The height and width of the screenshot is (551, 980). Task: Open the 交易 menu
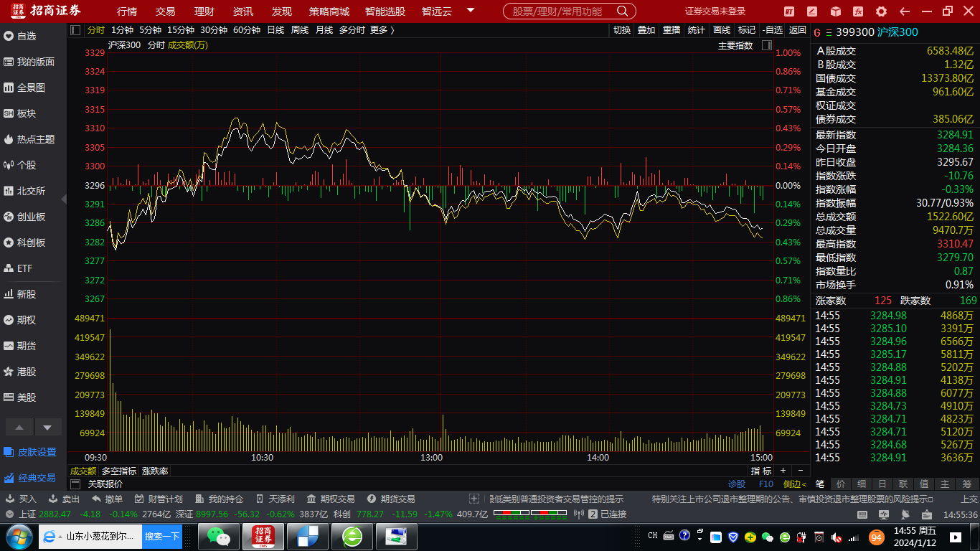[x=166, y=11]
